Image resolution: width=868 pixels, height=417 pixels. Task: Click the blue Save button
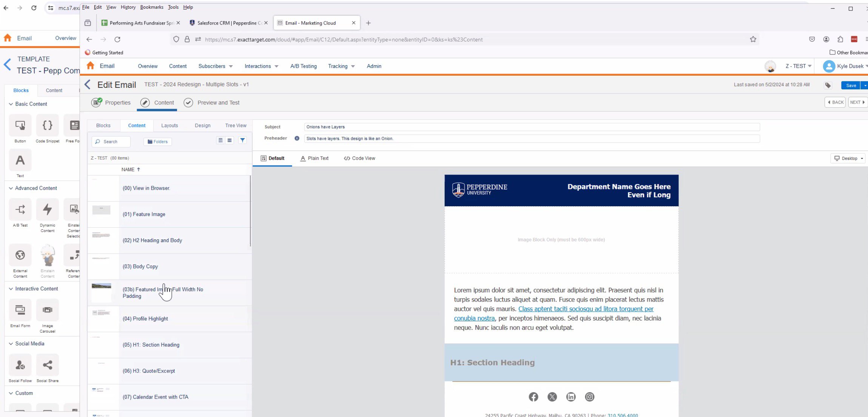(851, 85)
